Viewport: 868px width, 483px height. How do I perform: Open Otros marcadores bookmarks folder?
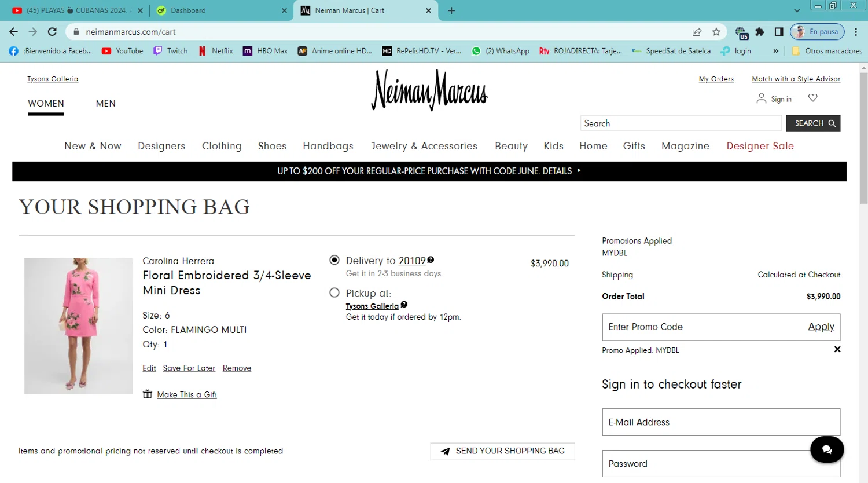point(827,51)
